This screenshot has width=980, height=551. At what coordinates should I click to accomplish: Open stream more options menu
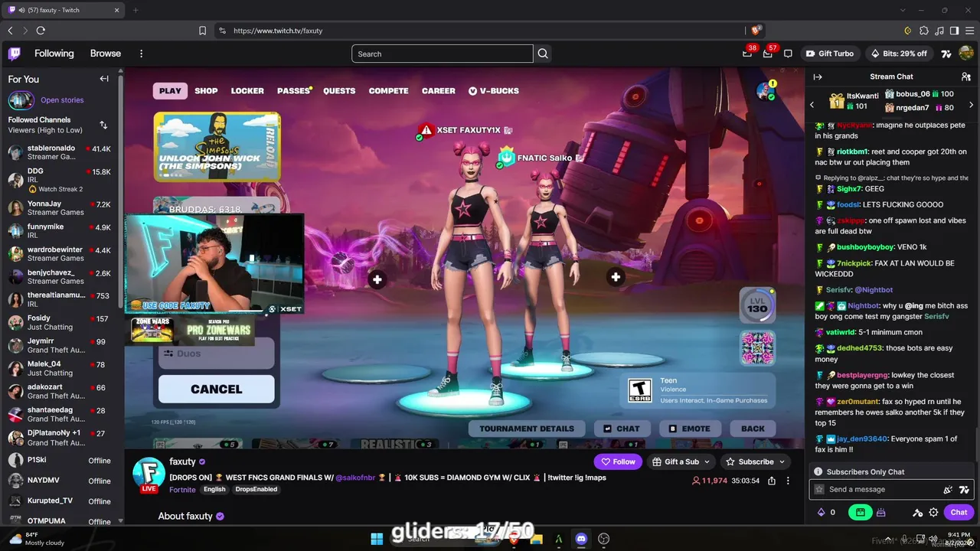point(788,481)
